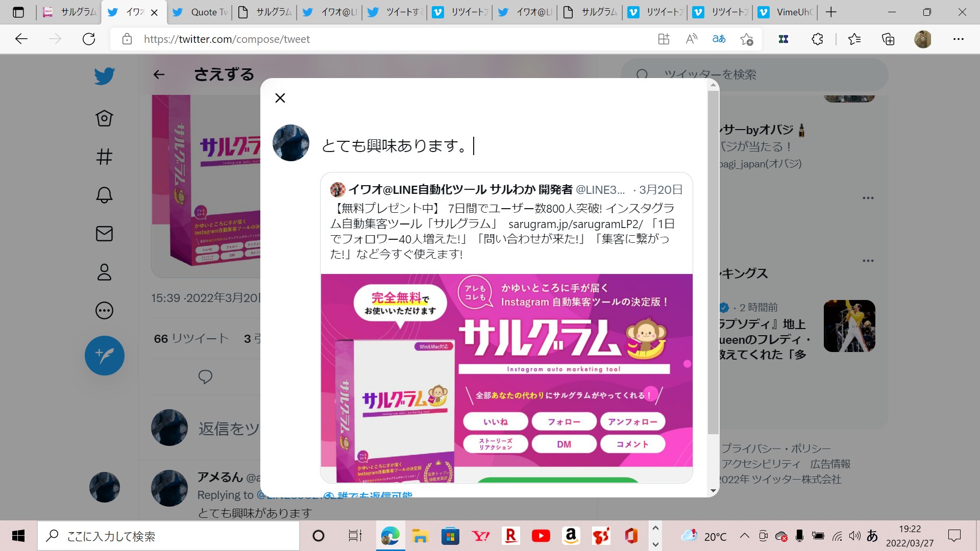
Task: Open the Explore hashtag icon
Action: [104, 157]
